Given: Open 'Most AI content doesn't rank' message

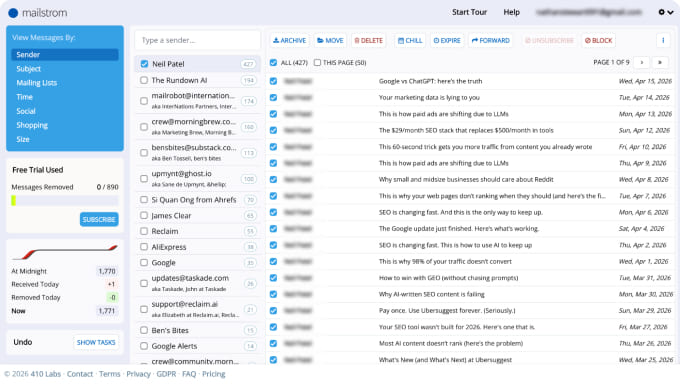Looking at the screenshot, I should point(451,343).
